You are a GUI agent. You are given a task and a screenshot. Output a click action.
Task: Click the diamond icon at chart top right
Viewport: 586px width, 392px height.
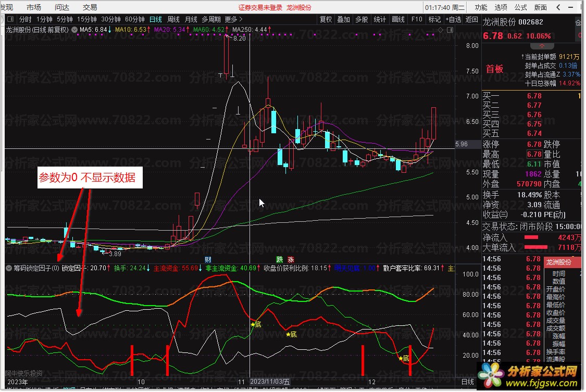tap(441, 30)
